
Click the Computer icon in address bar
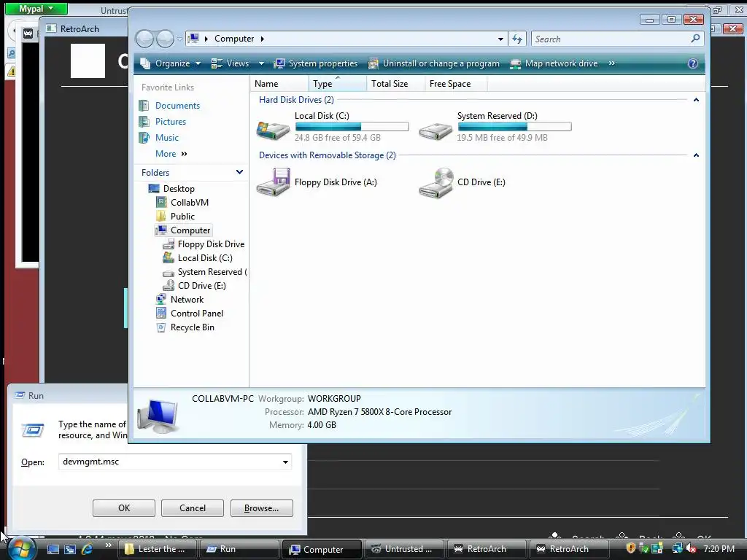tap(193, 39)
